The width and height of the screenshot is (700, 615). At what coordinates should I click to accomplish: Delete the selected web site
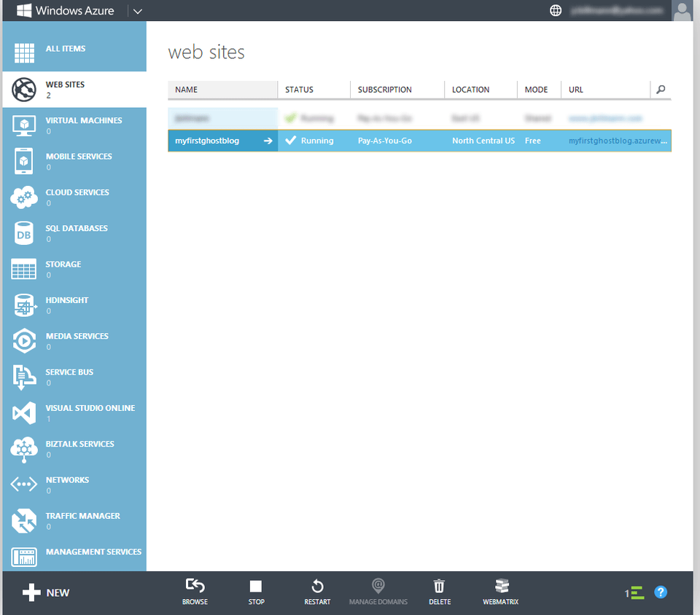coord(439,586)
